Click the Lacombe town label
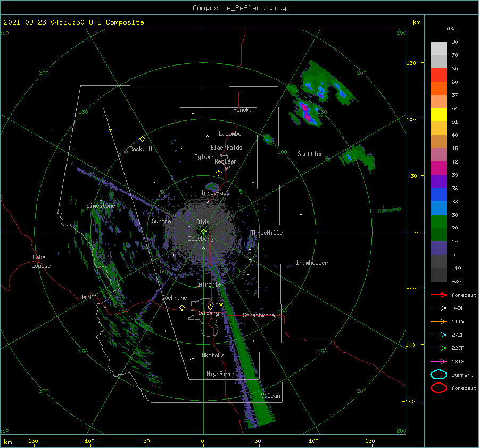The height and width of the screenshot is (448, 479). pyautogui.click(x=230, y=134)
